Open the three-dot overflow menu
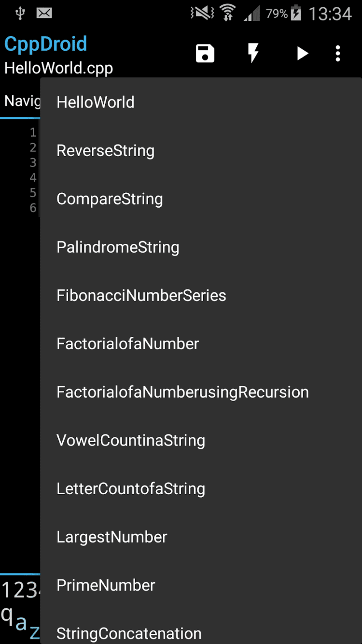The width and height of the screenshot is (362, 644). [338, 53]
